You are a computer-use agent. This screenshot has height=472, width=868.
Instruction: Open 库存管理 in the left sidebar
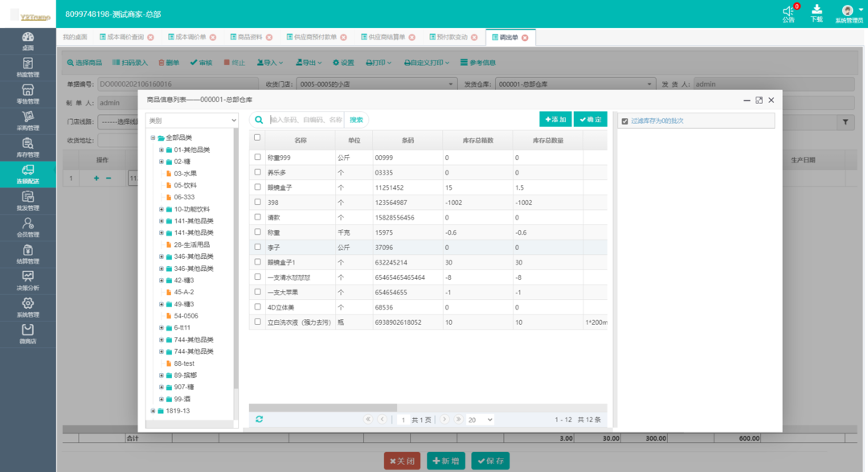27,147
